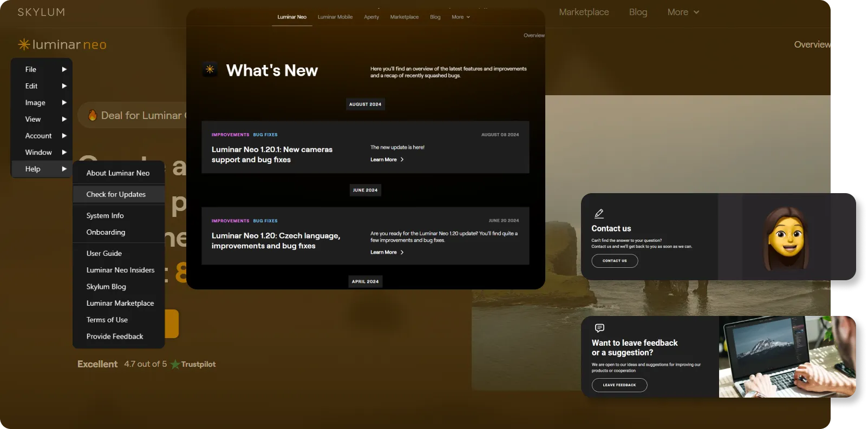Screen dimensions: 868x429
Task: Click the AUGUST 2024 month label
Action: click(366, 104)
